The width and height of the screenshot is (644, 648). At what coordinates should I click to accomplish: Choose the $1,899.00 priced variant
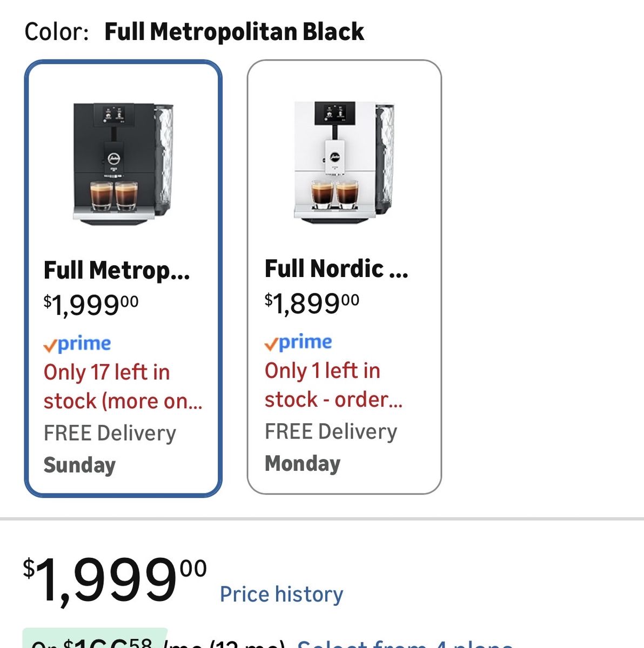point(312,303)
